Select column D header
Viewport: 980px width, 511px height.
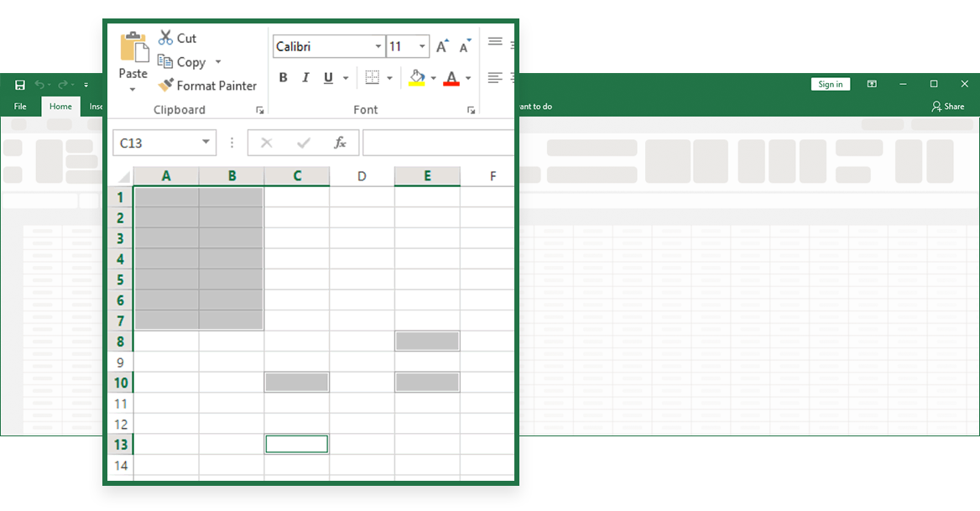click(x=362, y=176)
